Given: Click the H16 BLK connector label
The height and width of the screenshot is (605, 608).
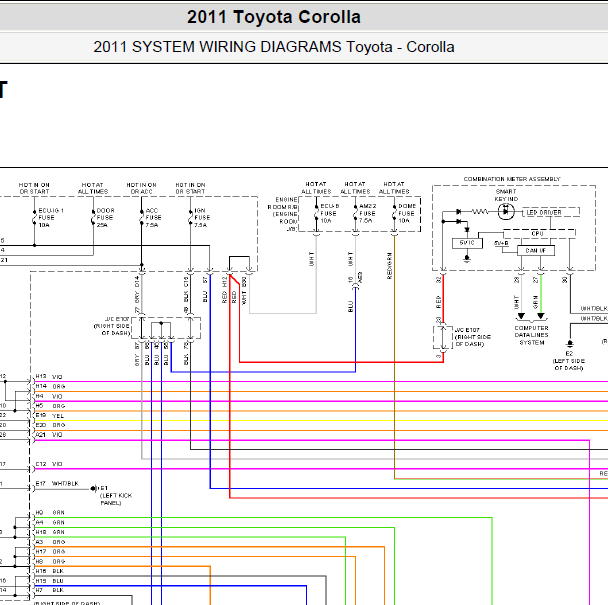Looking at the screenshot, I should [49, 571].
